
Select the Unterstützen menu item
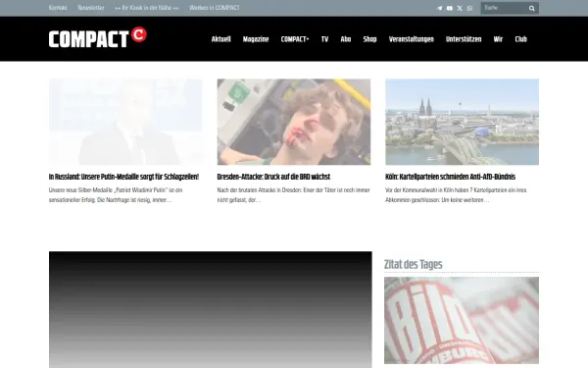(x=464, y=39)
